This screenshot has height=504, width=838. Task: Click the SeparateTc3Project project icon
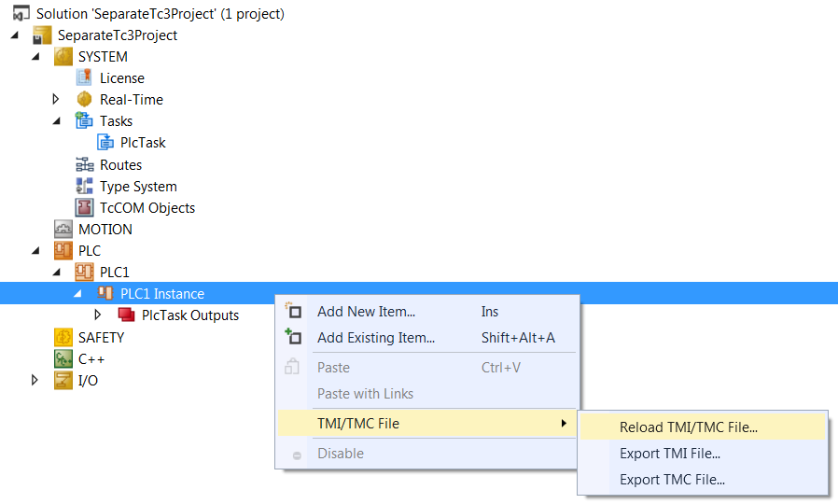tap(42, 35)
